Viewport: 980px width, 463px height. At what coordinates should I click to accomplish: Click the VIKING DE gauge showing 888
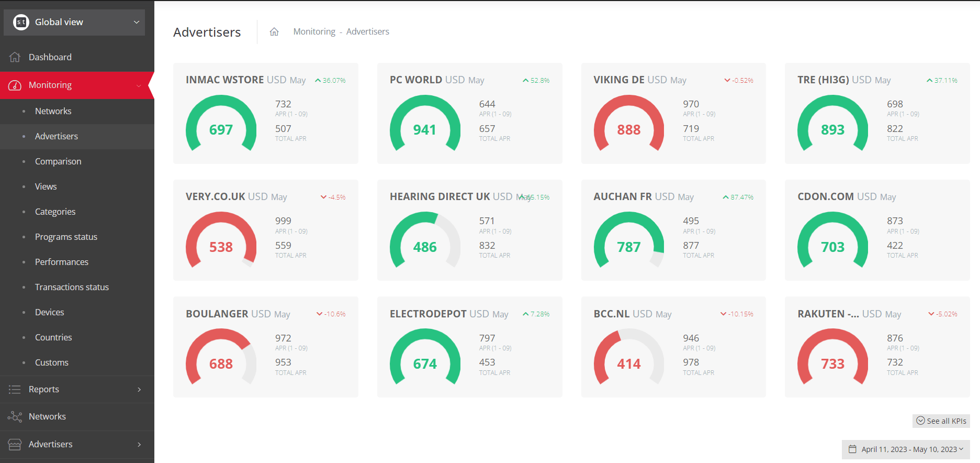(629, 124)
